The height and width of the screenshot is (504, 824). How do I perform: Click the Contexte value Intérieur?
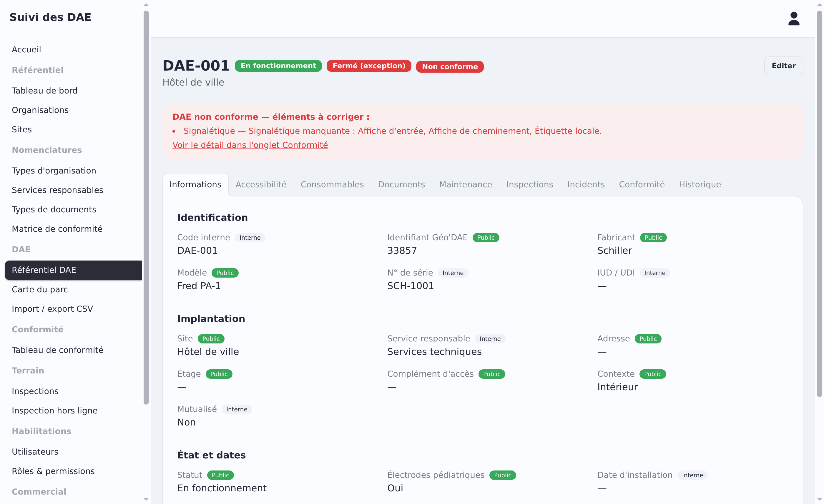pos(617,387)
